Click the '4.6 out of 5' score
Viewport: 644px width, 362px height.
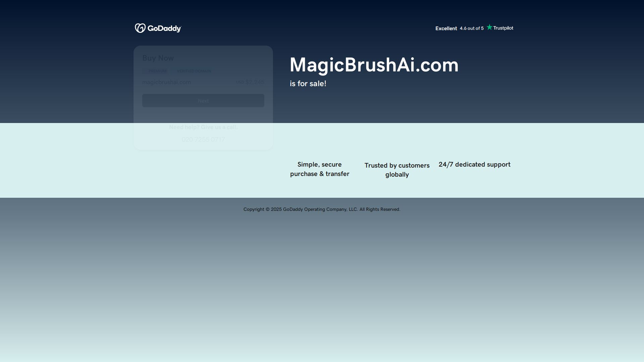coord(472,28)
